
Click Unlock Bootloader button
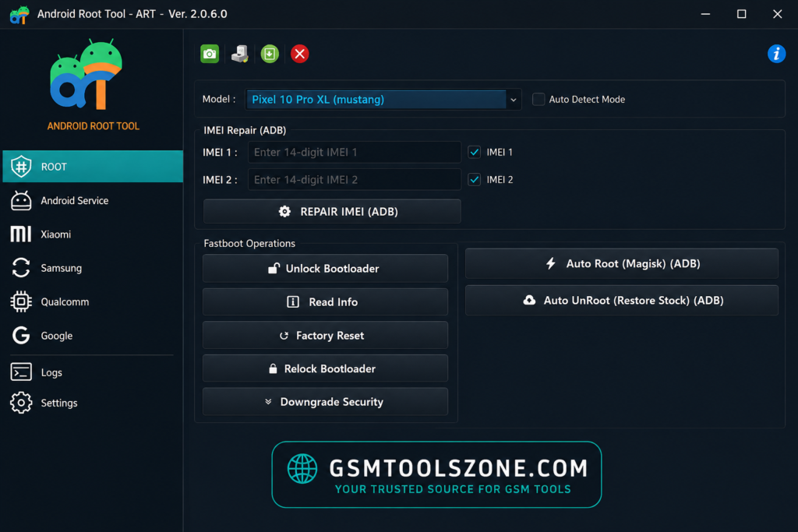click(325, 268)
